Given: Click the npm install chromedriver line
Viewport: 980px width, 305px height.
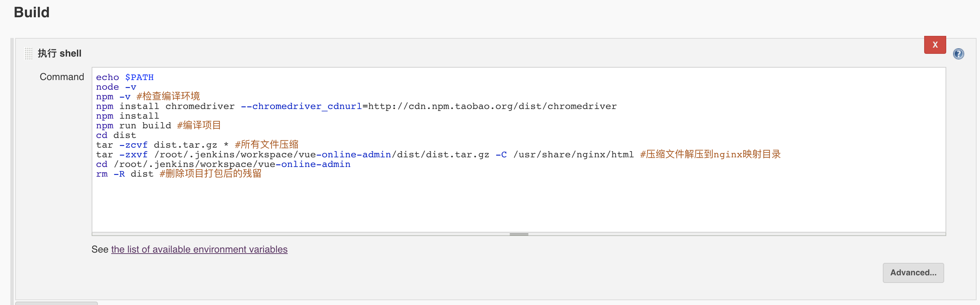Looking at the screenshot, I should pyautogui.click(x=356, y=106).
